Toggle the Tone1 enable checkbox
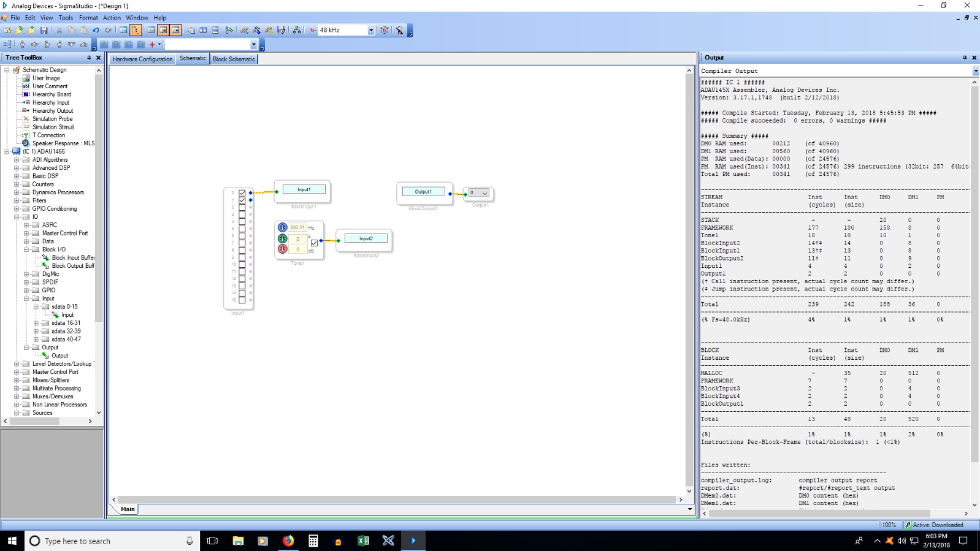This screenshot has height=551, width=980. point(314,243)
